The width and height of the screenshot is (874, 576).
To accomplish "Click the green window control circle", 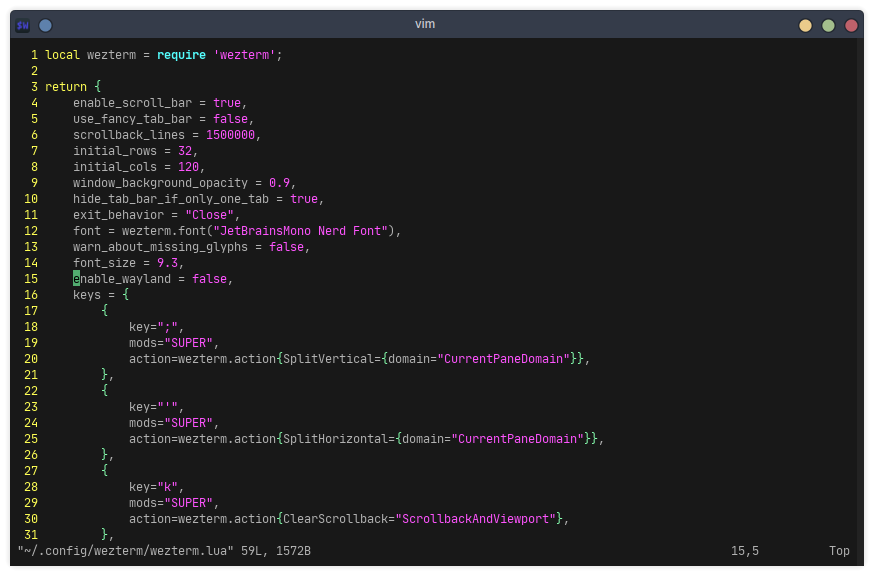I will [x=828, y=23].
